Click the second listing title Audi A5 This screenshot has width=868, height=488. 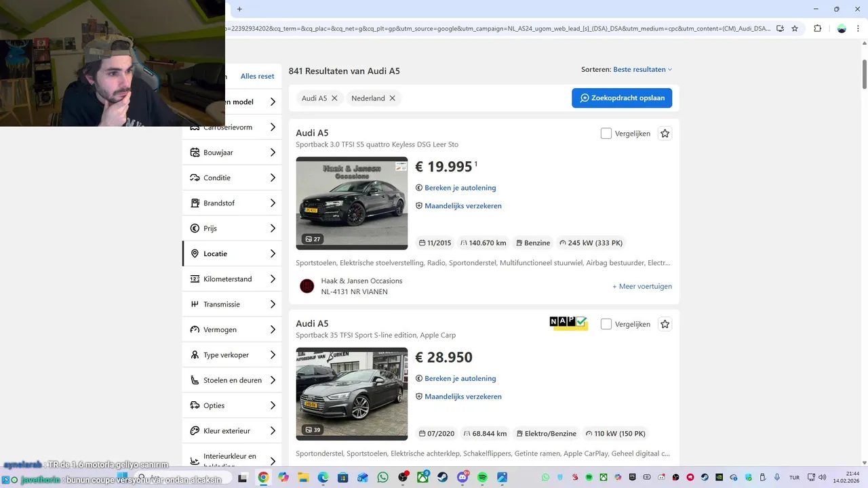[x=312, y=323]
